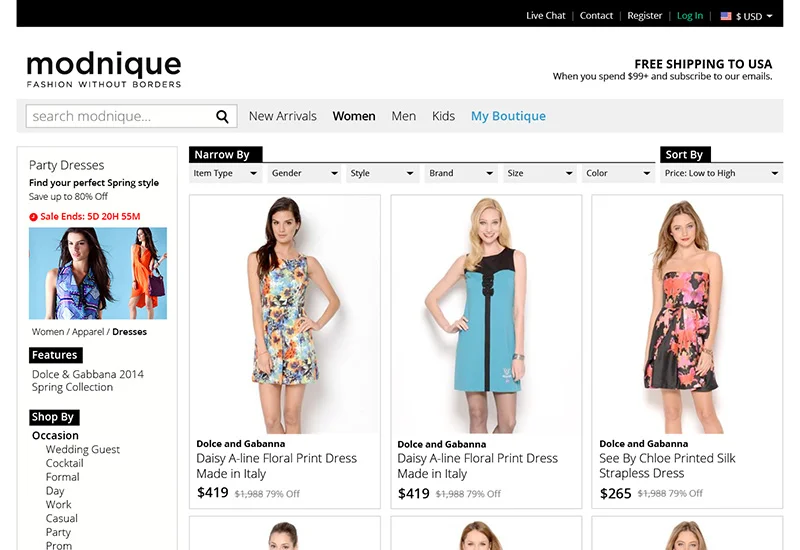
Task: Click the $265 price
Action: coord(615,493)
